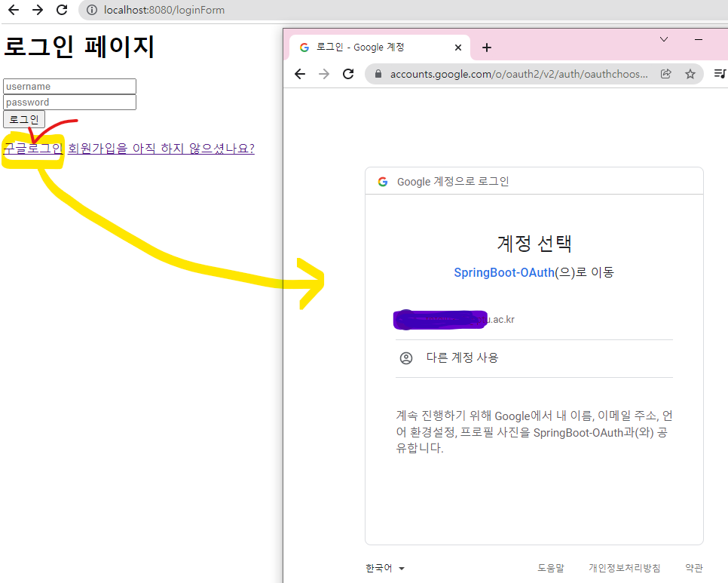728x583 pixels.
Task: Bookmark the Google sign-in page with star
Action: click(x=690, y=74)
